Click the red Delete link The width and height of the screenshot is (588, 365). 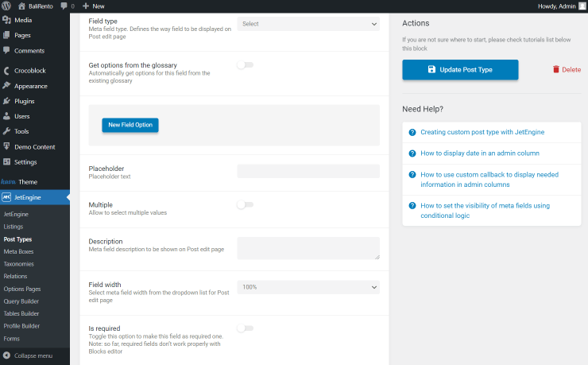(x=567, y=69)
